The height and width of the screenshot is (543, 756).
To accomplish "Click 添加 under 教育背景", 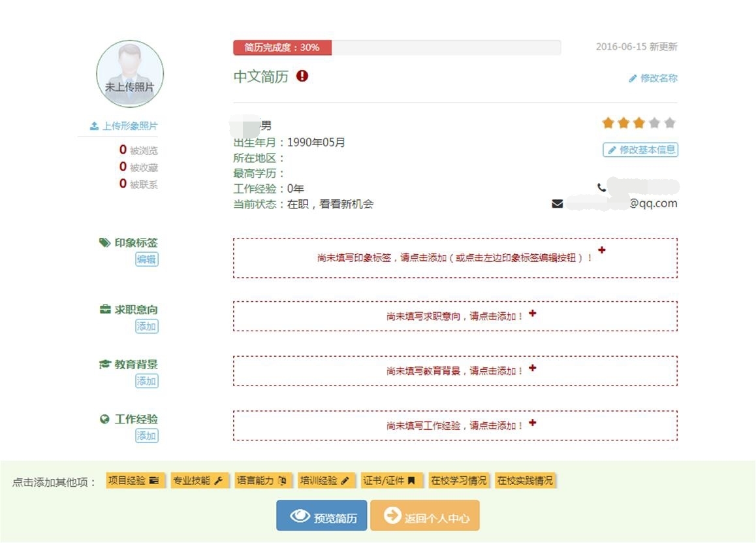I will (146, 381).
